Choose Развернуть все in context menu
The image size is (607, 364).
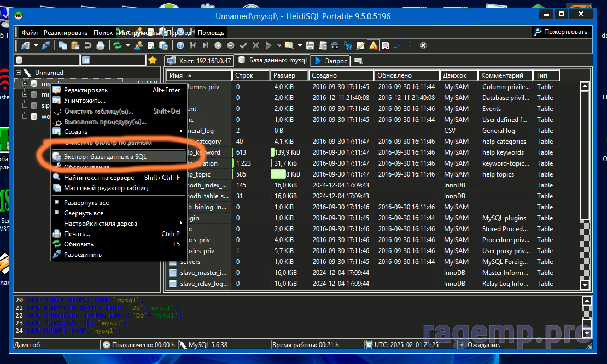[119, 203]
